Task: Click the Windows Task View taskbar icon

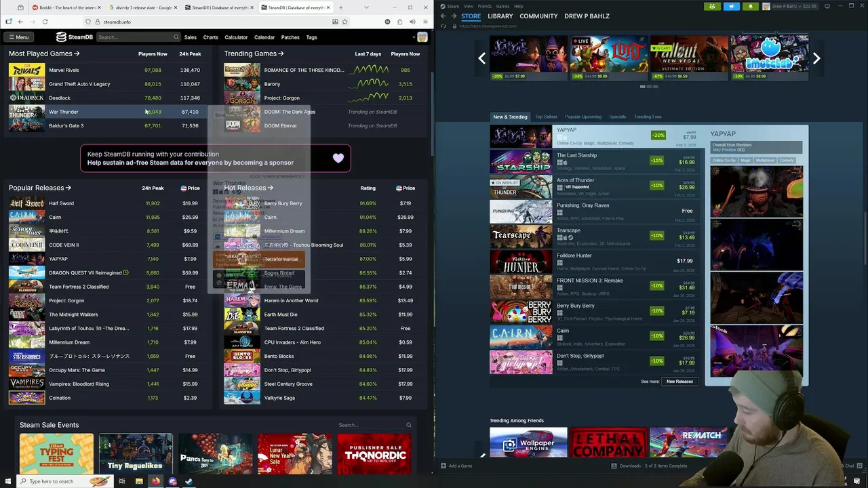Action: pos(122,481)
